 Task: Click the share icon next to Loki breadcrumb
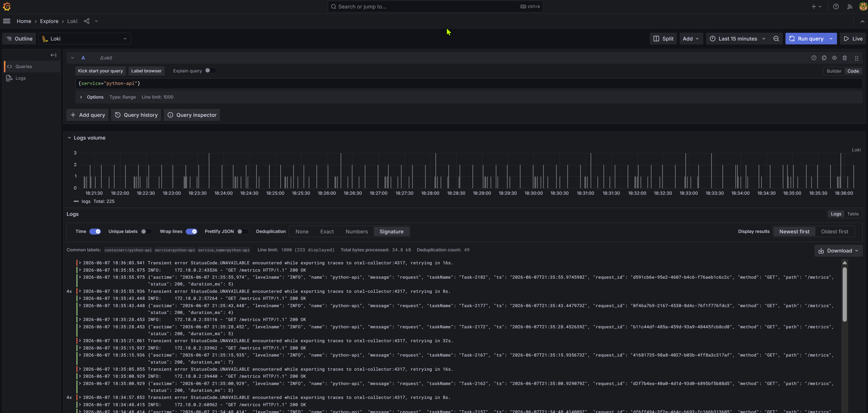(x=87, y=21)
